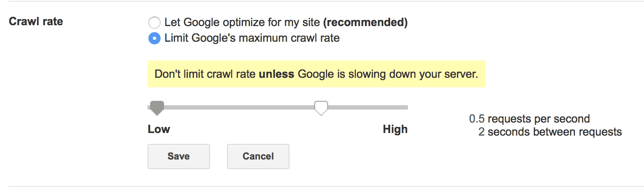This screenshot has height=193, width=644.
Task: Click the "Crawl rate" section heading
Action: click(36, 21)
